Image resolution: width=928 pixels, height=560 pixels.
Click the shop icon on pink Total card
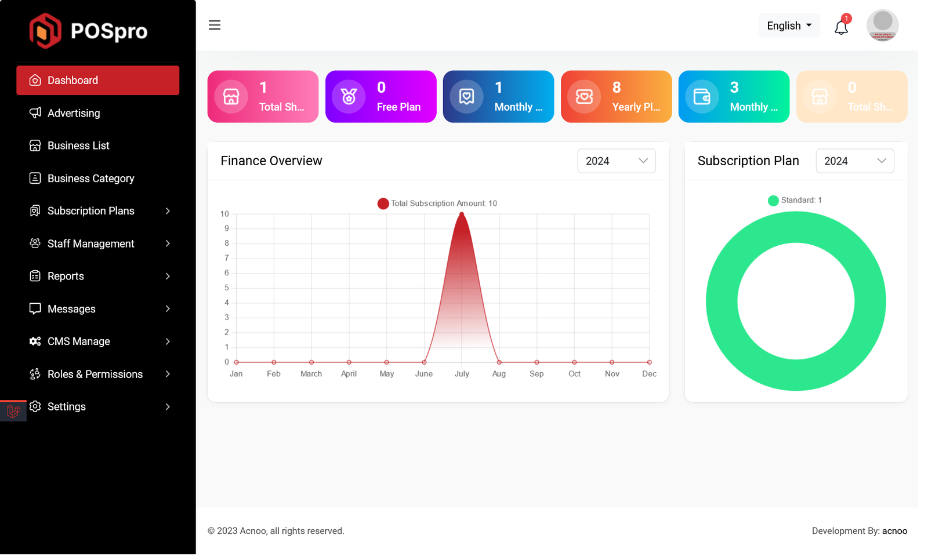tap(231, 96)
